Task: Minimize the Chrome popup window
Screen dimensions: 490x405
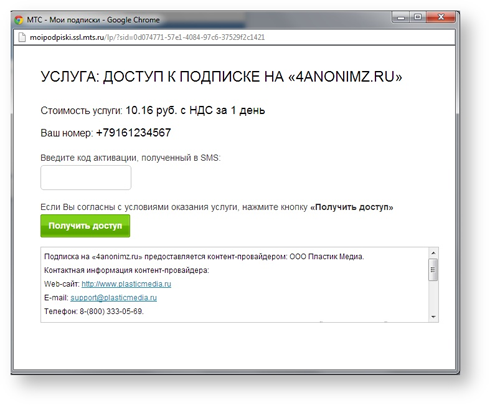Action: [x=402, y=17]
